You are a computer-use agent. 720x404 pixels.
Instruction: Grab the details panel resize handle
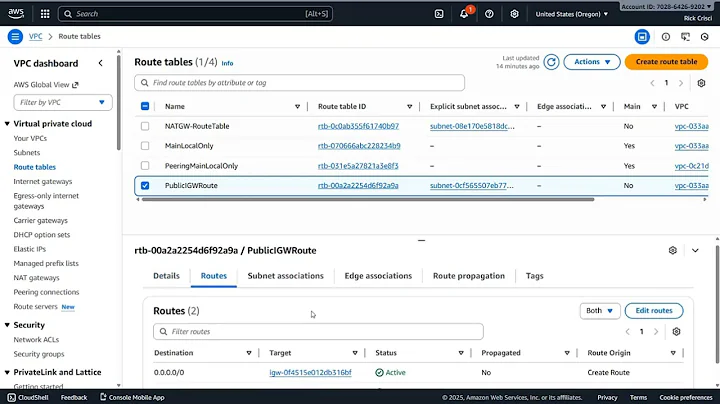[x=421, y=240]
